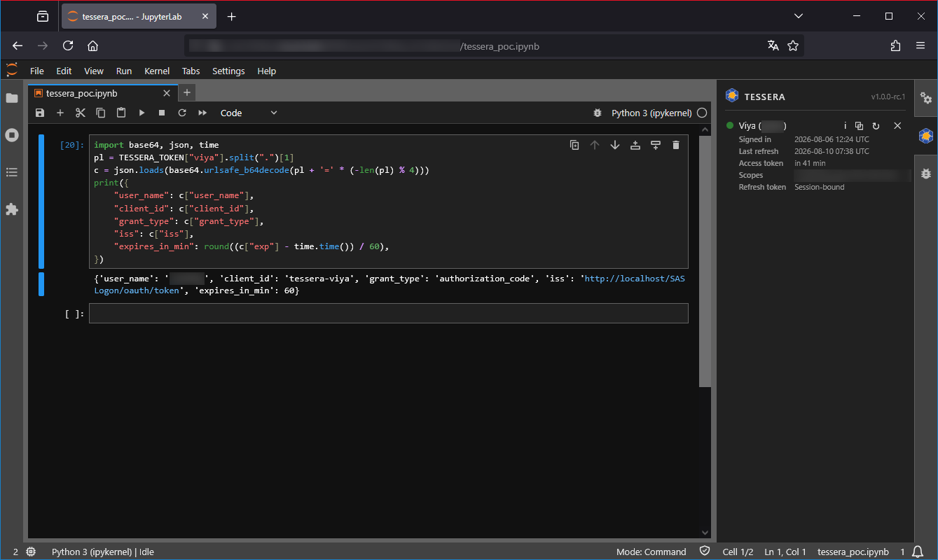Screen dimensions: 938x560
Task: Open the Debugger panel in right sidebar
Action: pyautogui.click(x=926, y=173)
